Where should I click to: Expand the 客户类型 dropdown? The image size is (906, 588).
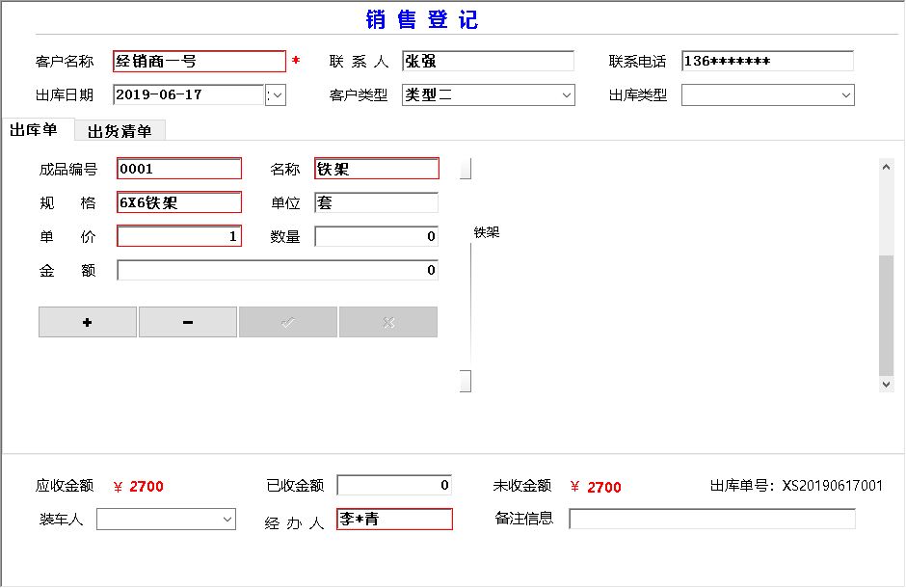coord(567,95)
